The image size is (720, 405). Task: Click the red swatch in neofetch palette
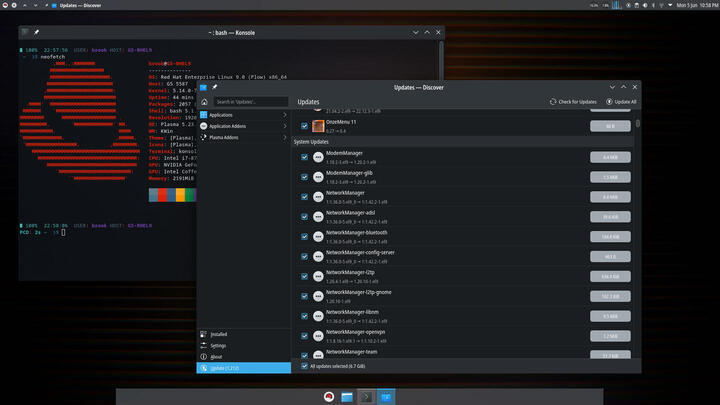click(162, 195)
